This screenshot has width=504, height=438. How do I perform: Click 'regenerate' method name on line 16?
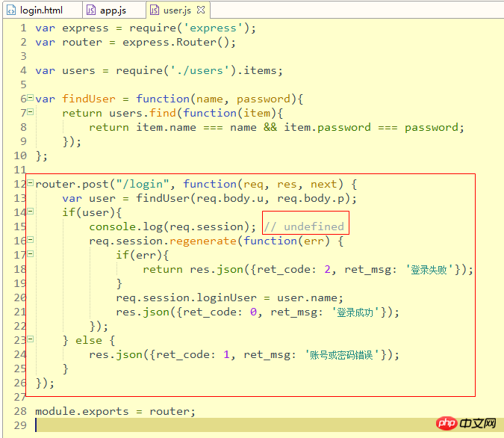click(x=203, y=241)
